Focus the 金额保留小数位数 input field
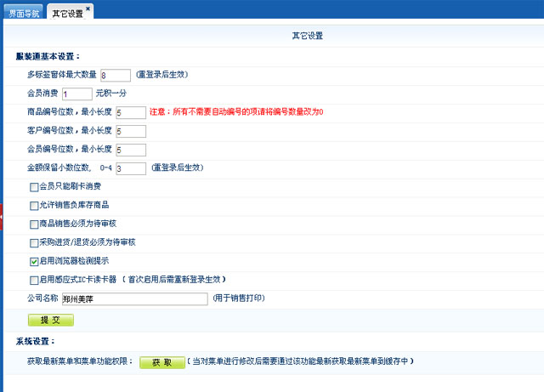 130,168
